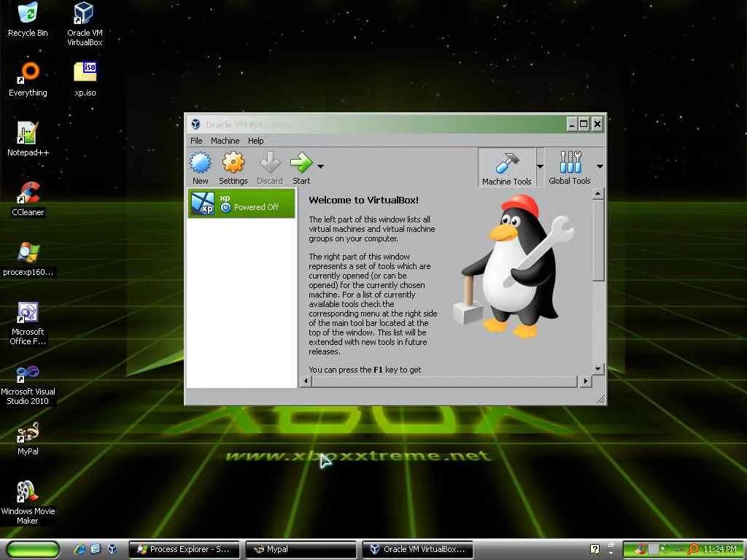The image size is (747, 560).
Task: Click the VirtualBox title bar icon
Action: point(196,124)
